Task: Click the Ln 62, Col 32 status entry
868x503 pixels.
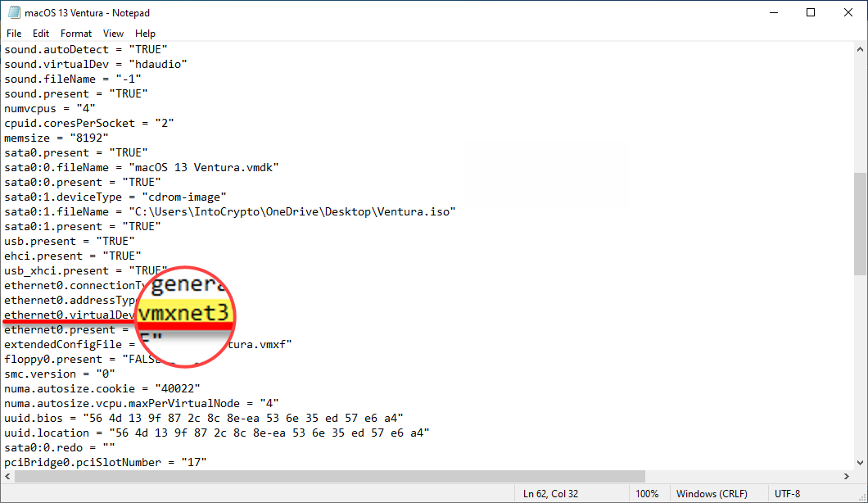Action: point(550,494)
